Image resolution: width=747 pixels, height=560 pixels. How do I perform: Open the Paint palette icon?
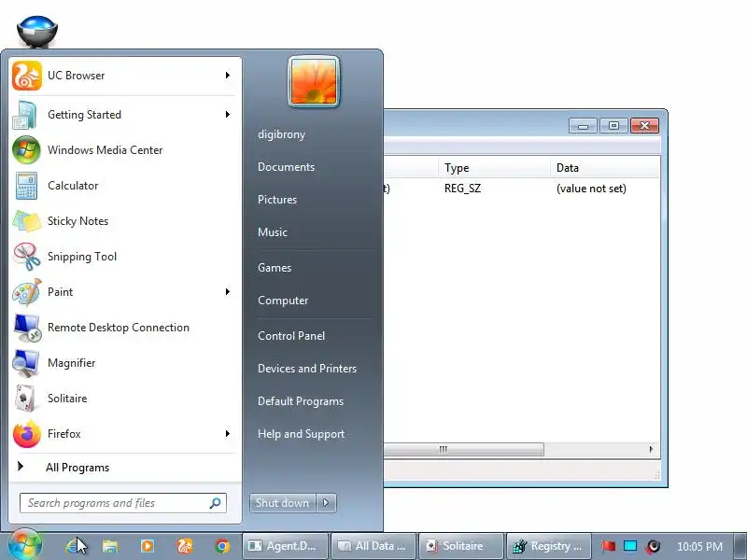[27, 292]
